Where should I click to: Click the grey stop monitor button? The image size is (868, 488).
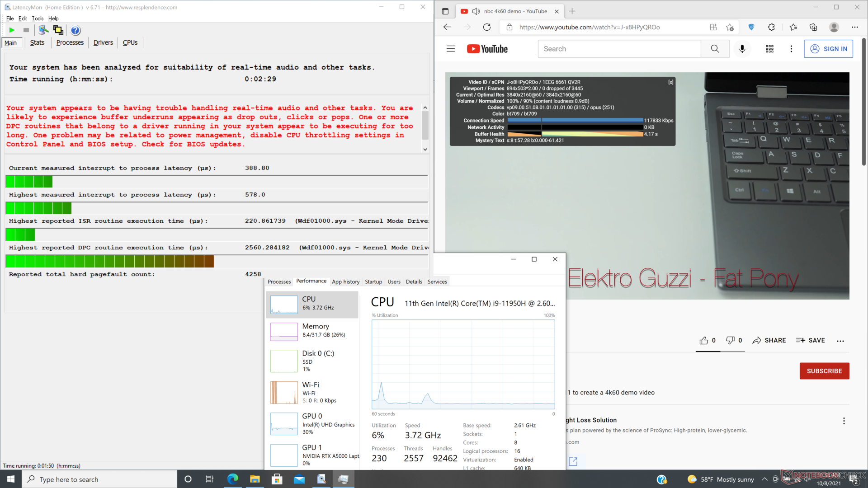pos(26,30)
